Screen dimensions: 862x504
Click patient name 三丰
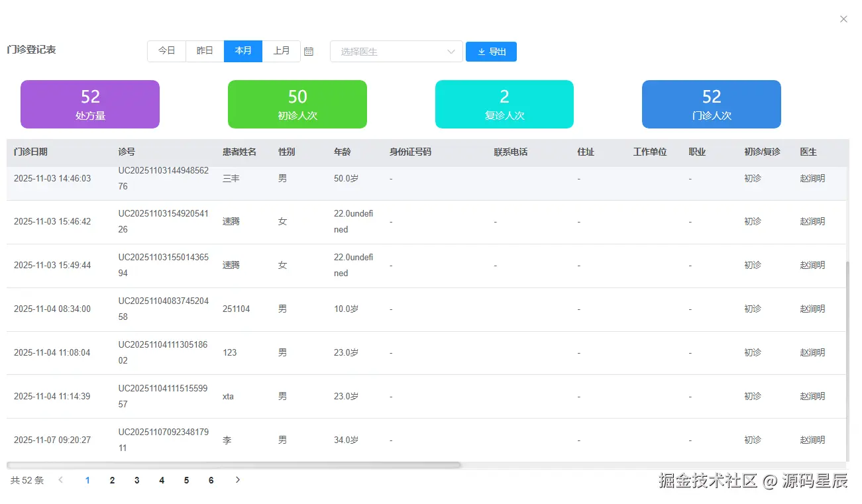(x=231, y=178)
